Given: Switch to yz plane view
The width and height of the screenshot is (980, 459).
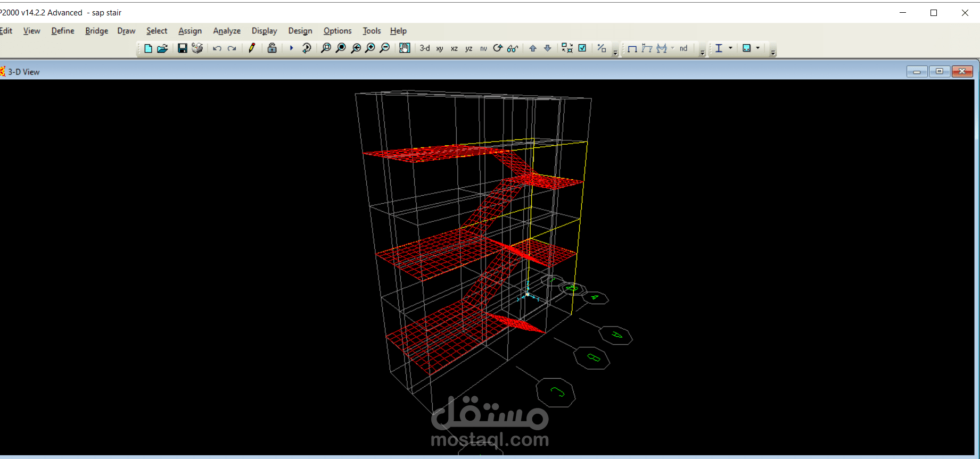Looking at the screenshot, I should coord(468,48).
